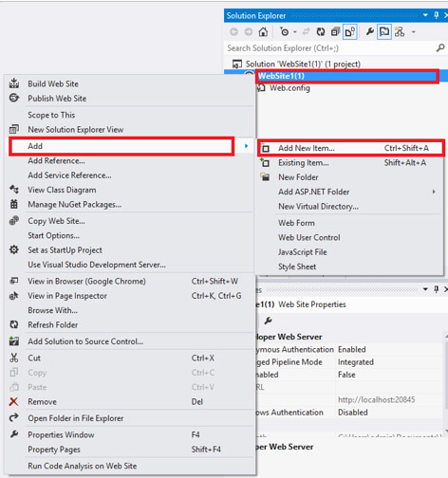Click the Properties panel auto-hide pin icon
The height and width of the screenshot is (478, 448).
437,289
